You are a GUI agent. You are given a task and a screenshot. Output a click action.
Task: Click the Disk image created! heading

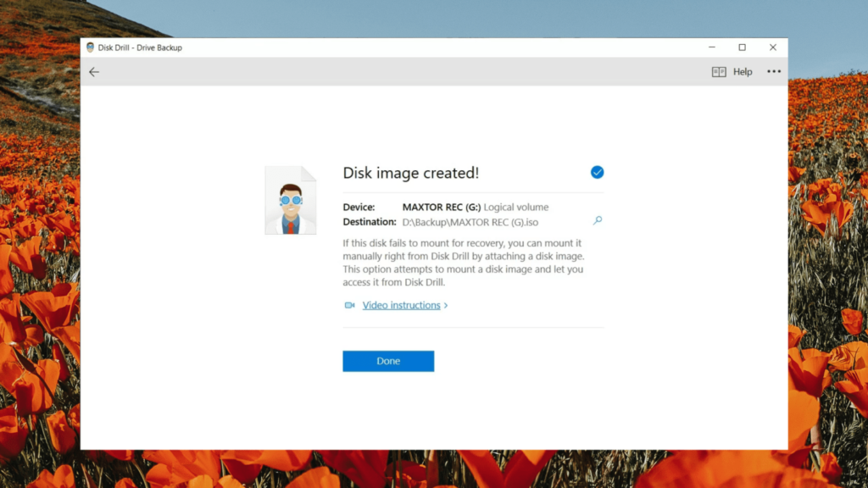tap(410, 173)
